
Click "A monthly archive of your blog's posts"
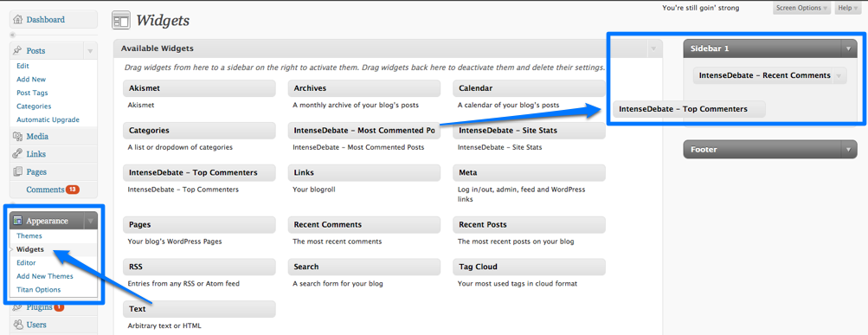356,105
